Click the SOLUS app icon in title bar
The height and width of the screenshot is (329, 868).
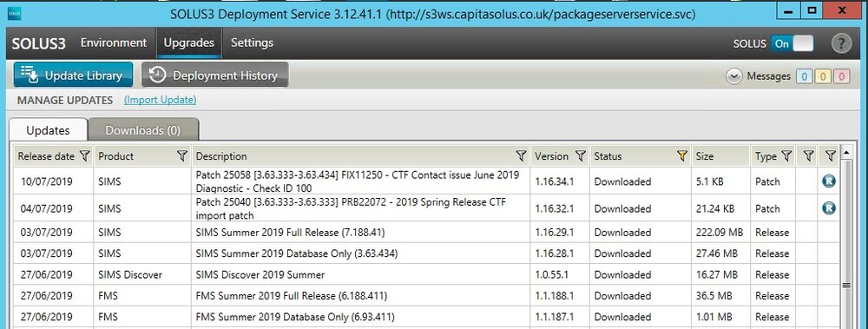coord(15,15)
